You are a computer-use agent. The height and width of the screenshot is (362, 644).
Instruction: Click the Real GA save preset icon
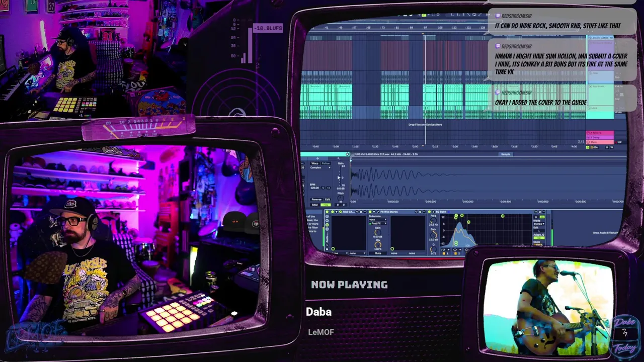(361, 212)
